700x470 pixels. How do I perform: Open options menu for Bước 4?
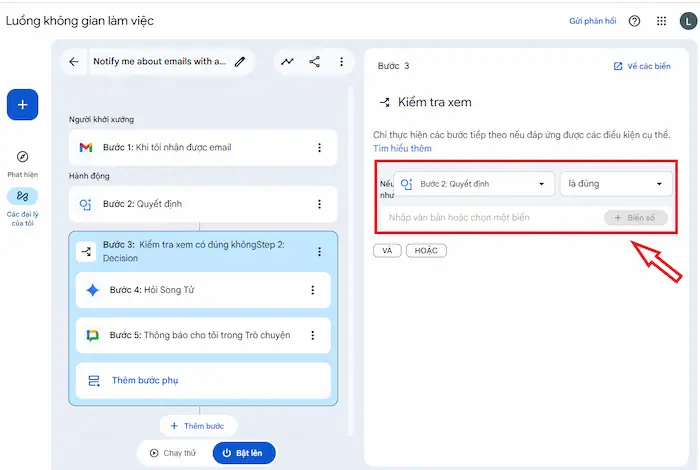pos(312,290)
